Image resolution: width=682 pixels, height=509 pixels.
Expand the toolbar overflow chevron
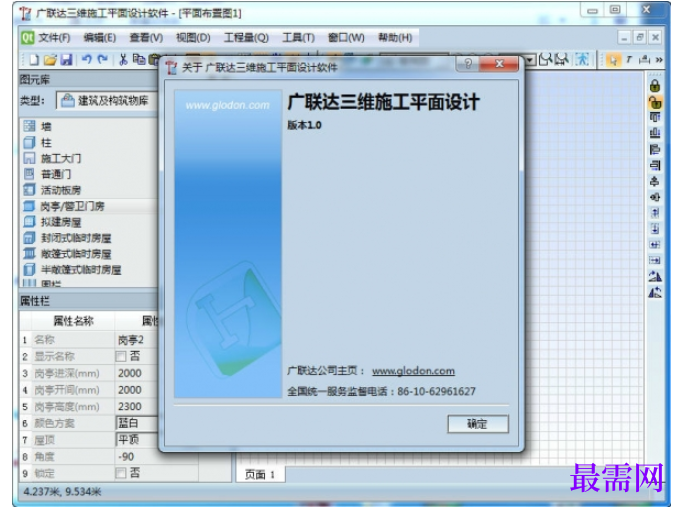(659, 60)
